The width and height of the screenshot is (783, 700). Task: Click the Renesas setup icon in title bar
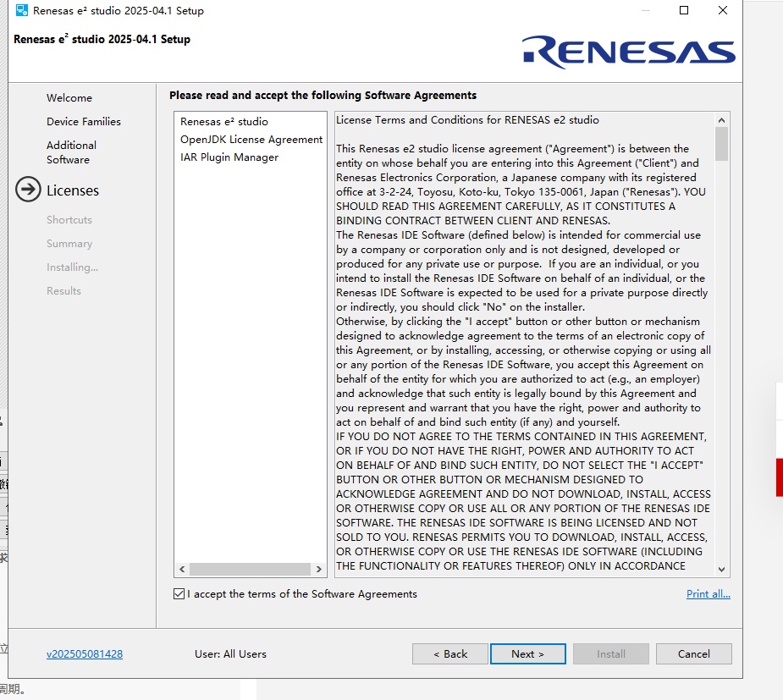pos(21,10)
